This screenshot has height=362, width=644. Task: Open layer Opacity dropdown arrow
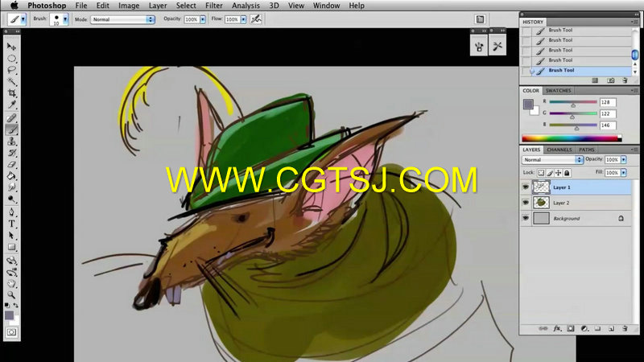click(623, 159)
